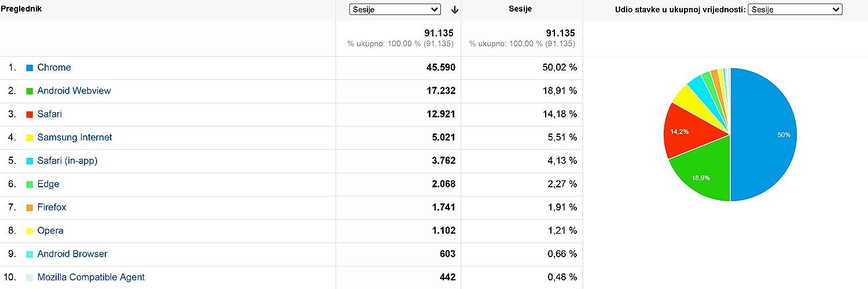The image size is (868, 289).
Task: Click the Mozilla Compatible Agent link
Action: point(91,277)
